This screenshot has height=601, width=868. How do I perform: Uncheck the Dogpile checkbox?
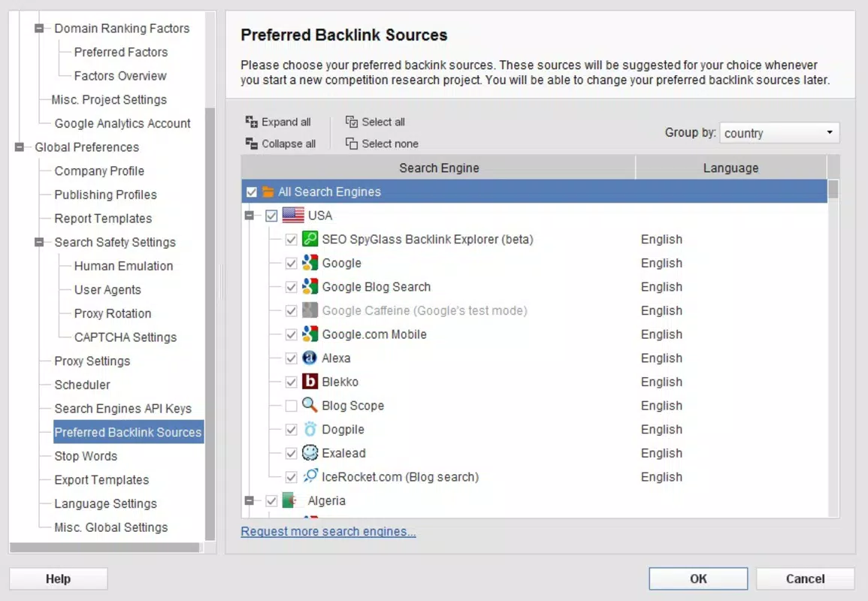click(x=291, y=430)
